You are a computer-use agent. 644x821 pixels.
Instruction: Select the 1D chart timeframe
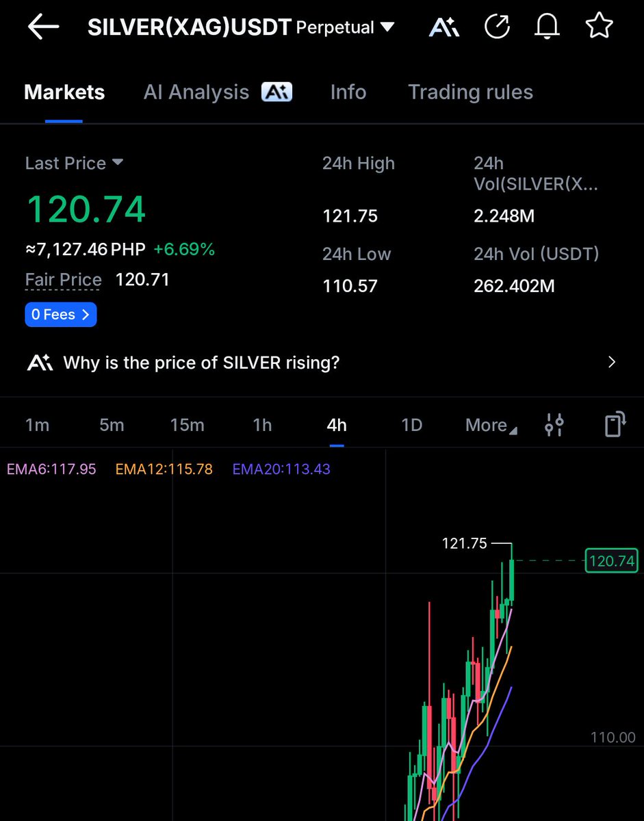[411, 425]
